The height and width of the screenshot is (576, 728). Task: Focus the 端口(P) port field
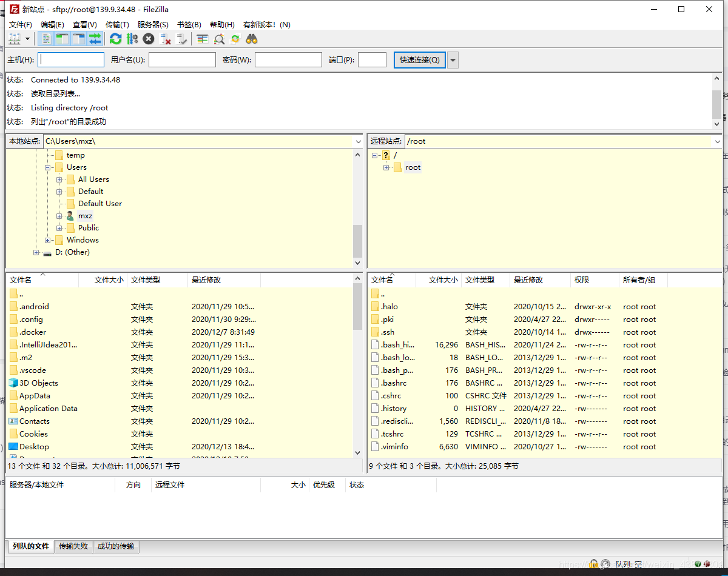tap(372, 59)
